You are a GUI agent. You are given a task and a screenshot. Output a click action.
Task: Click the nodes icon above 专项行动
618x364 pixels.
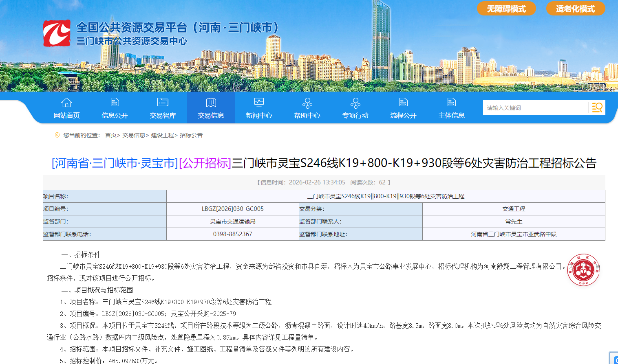tap(355, 103)
